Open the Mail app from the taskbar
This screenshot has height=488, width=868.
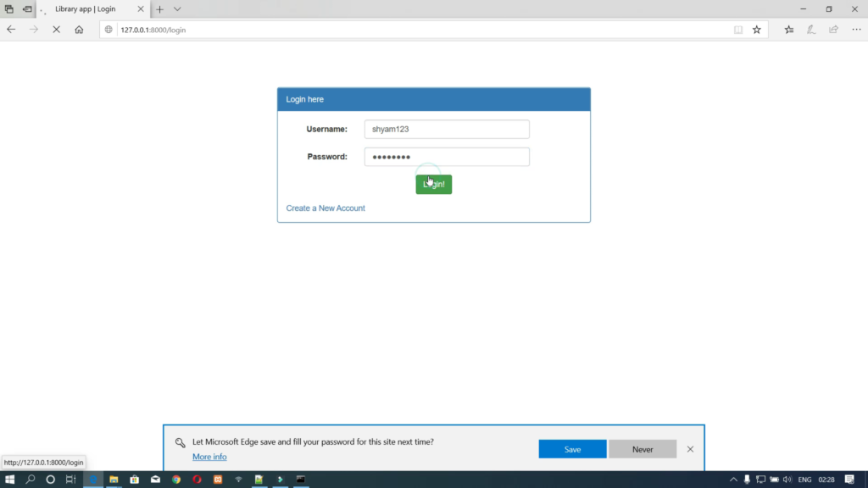[155, 479]
